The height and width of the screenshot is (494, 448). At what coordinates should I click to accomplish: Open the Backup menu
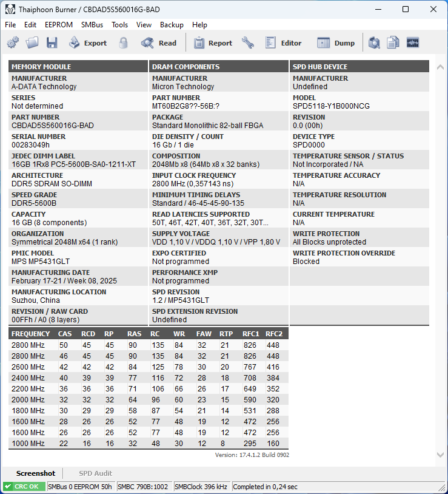pos(172,24)
